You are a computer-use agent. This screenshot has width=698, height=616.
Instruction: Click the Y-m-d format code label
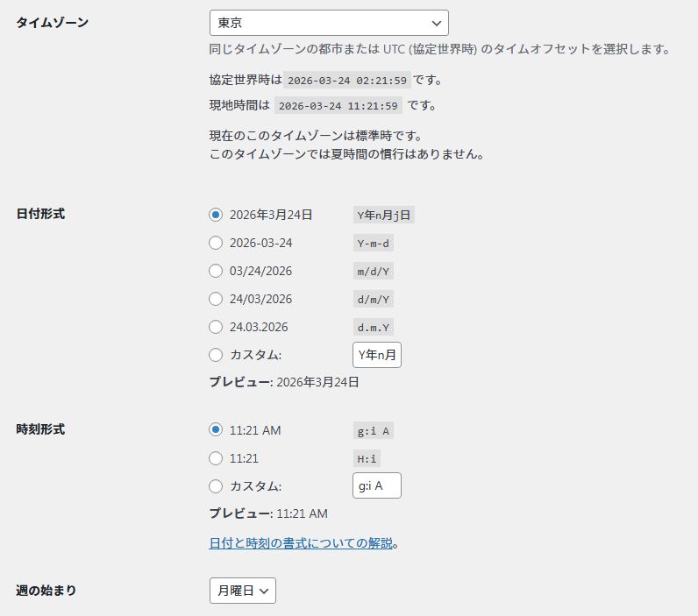[374, 244]
